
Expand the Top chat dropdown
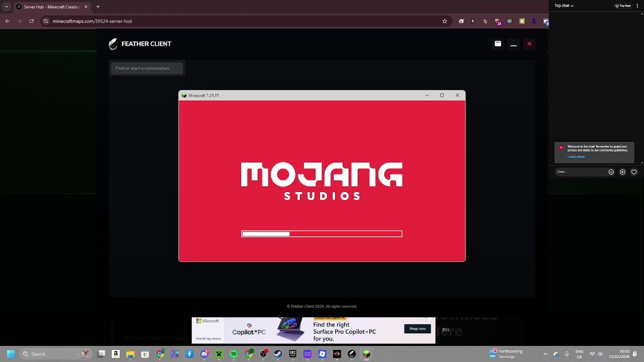coord(564,6)
